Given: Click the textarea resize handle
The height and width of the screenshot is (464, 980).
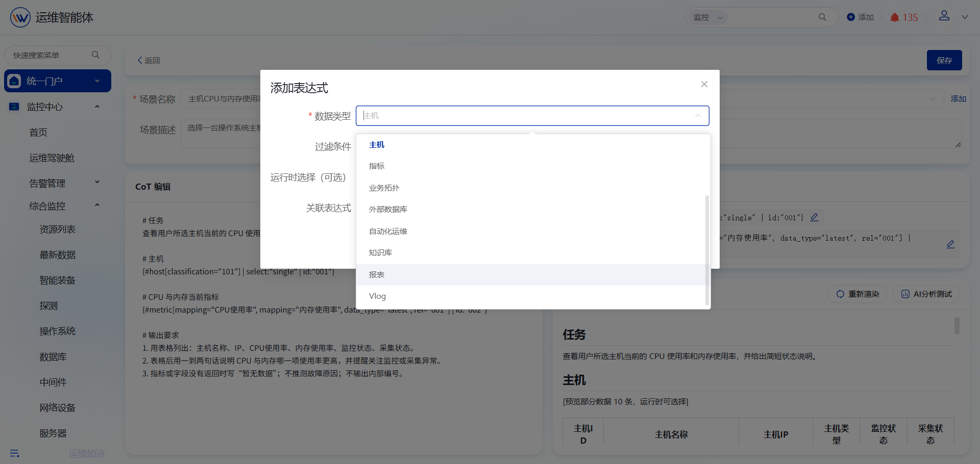Looking at the screenshot, I should (958, 145).
